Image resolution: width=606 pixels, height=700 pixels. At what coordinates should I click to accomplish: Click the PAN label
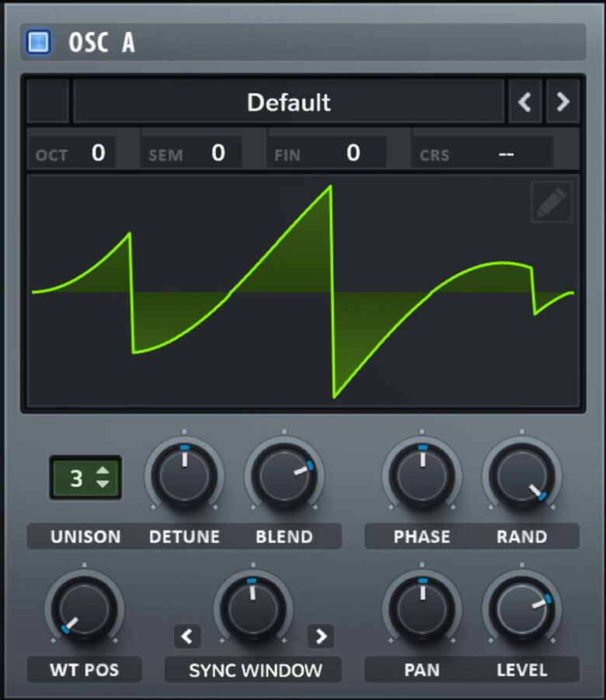(422, 670)
